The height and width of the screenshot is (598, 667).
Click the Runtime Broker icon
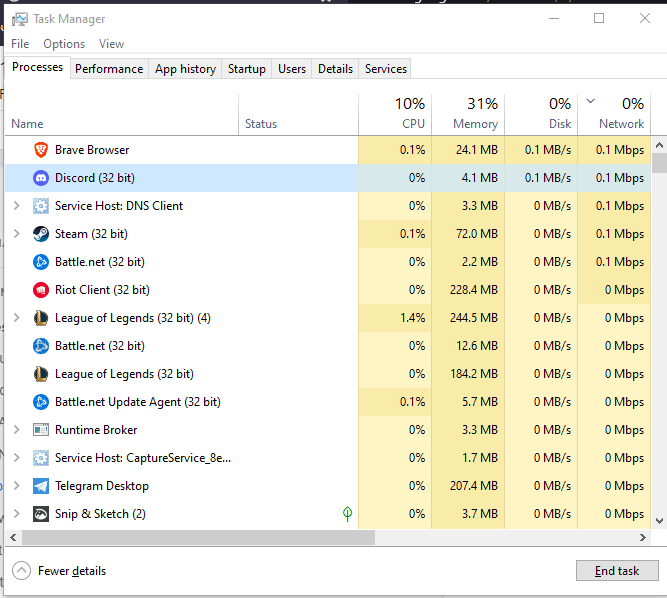(x=41, y=430)
